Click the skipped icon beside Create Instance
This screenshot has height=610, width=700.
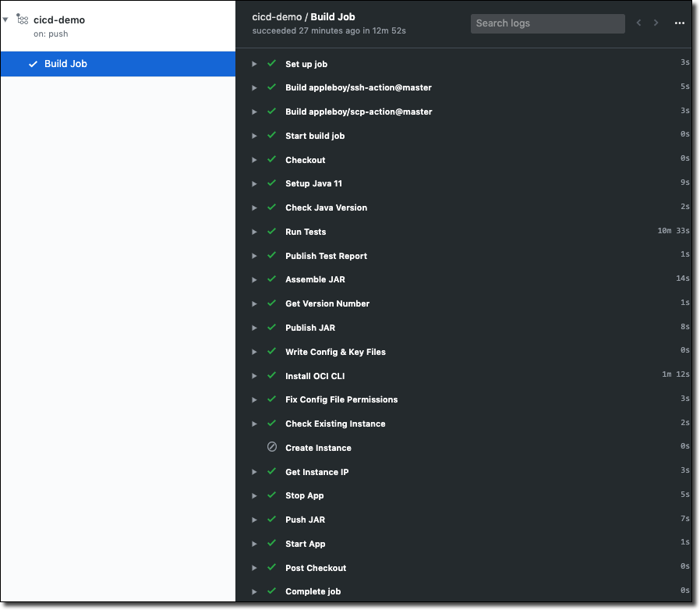pyautogui.click(x=272, y=447)
